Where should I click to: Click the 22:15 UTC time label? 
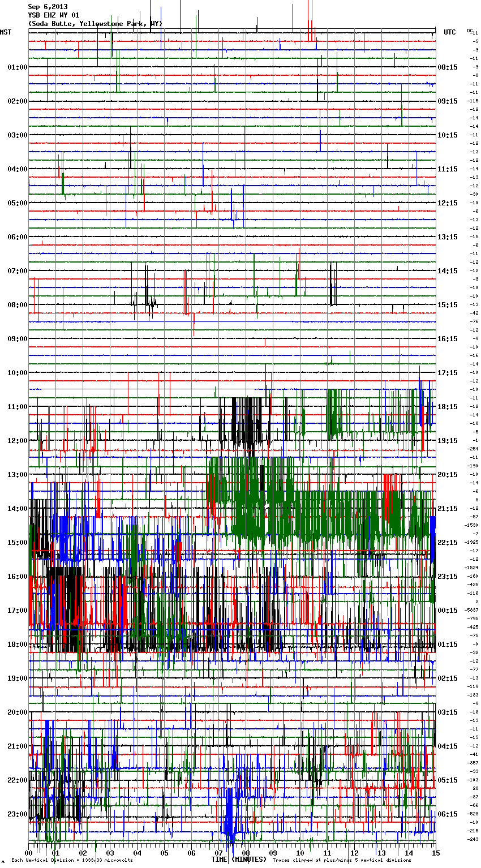pyautogui.click(x=448, y=543)
